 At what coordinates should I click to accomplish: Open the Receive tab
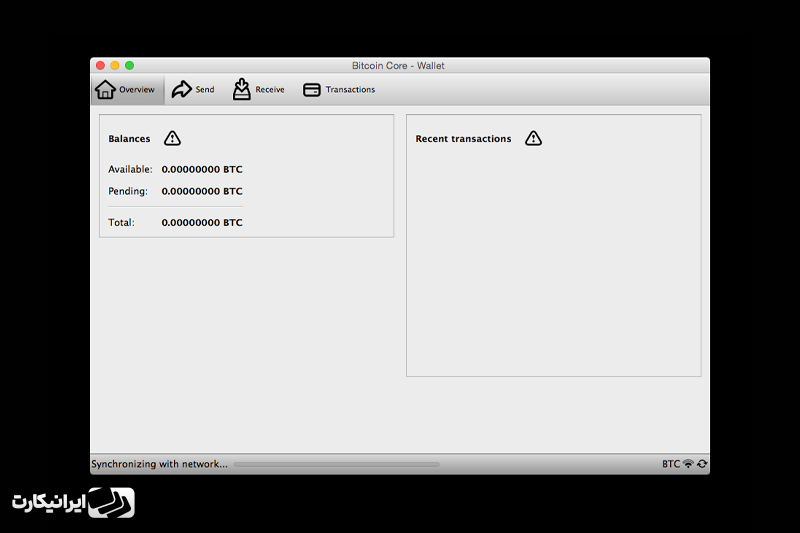tap(258, 90)
